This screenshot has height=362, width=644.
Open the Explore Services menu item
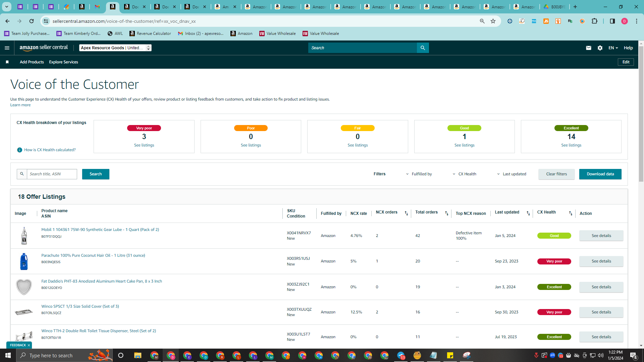63,62
